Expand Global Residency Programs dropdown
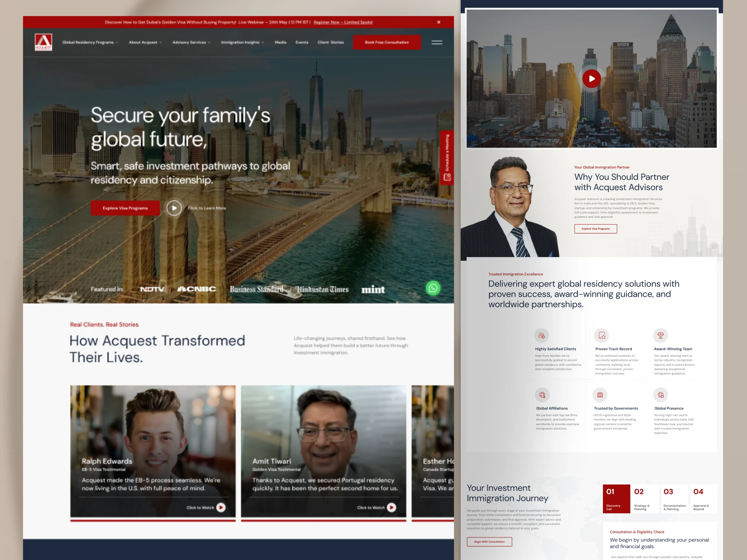Viewport: 747px width, 560px height. pyautogui.click(x=90, y=42)
